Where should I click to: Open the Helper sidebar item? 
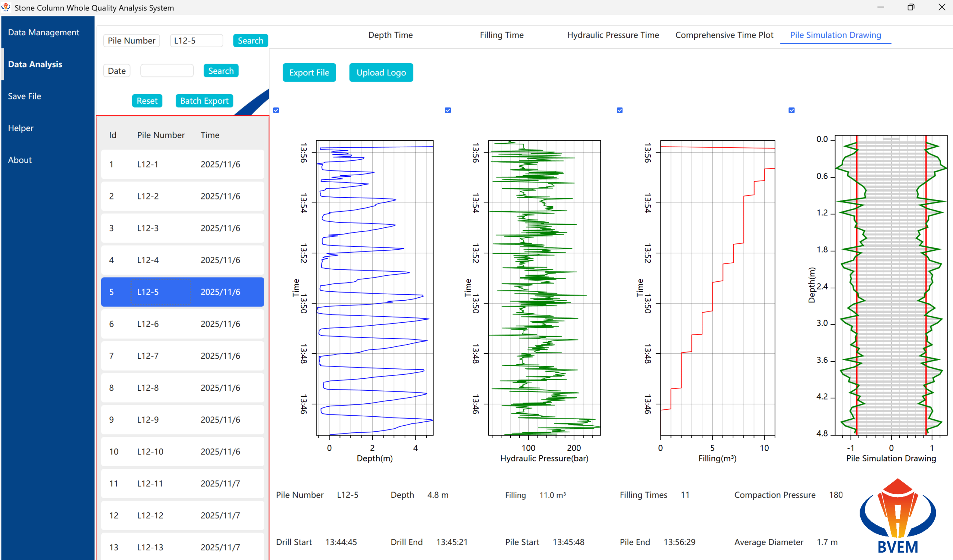(x=21, y=128)
